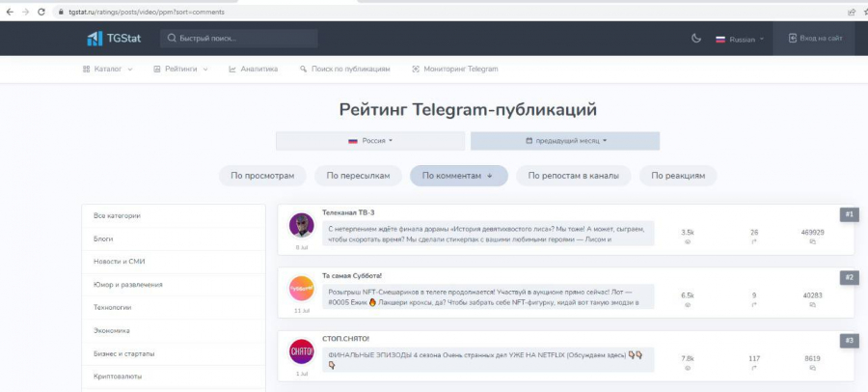Screen dimensions: 868x392
Task: Click the browser forward arrow
Action: pyautogui.click(x=25, y=12)
